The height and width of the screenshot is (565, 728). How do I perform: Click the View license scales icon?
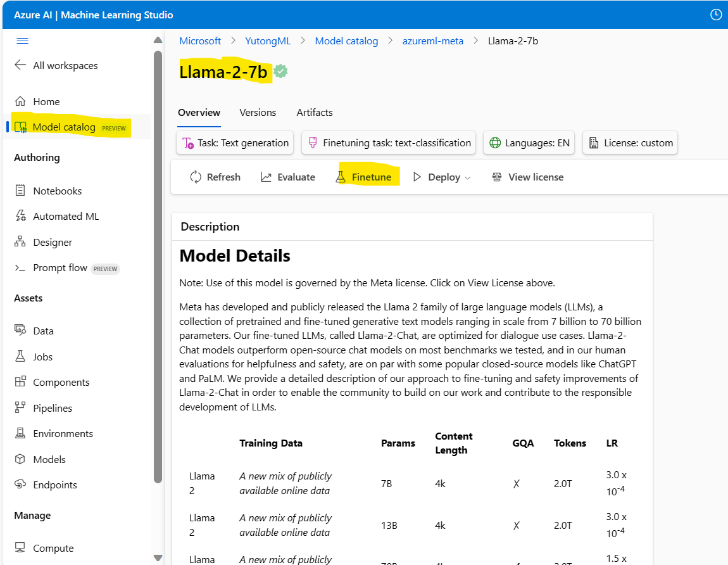497,177
